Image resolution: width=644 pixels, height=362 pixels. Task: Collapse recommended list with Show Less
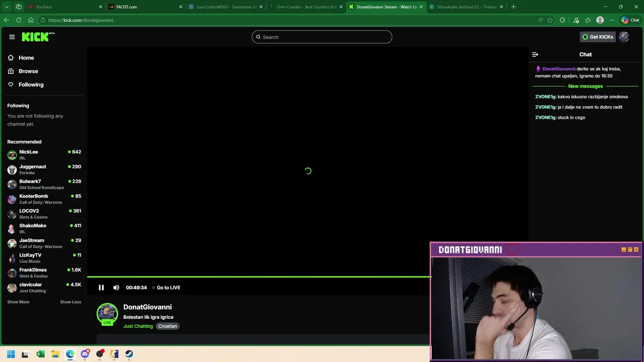click(70, 302)
